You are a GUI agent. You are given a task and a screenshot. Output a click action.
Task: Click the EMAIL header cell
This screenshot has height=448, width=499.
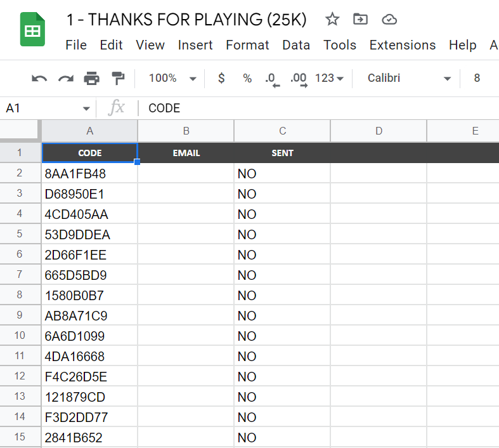(x=186, y=153)
